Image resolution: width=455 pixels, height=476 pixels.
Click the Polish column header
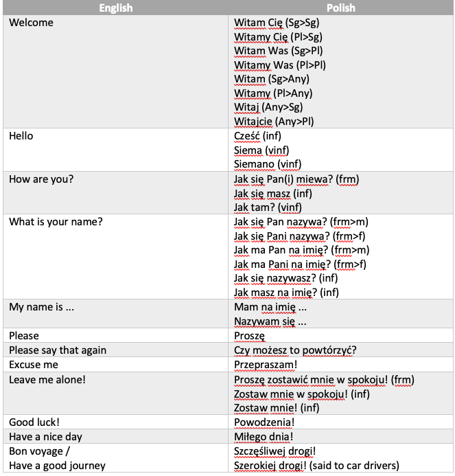click(340, 8)
